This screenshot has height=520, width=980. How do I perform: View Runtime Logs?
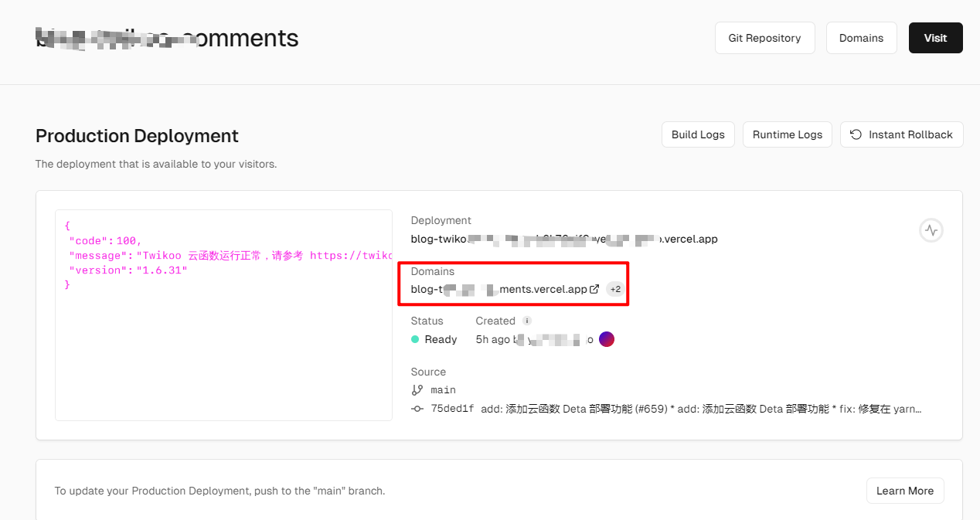[787, 134]
